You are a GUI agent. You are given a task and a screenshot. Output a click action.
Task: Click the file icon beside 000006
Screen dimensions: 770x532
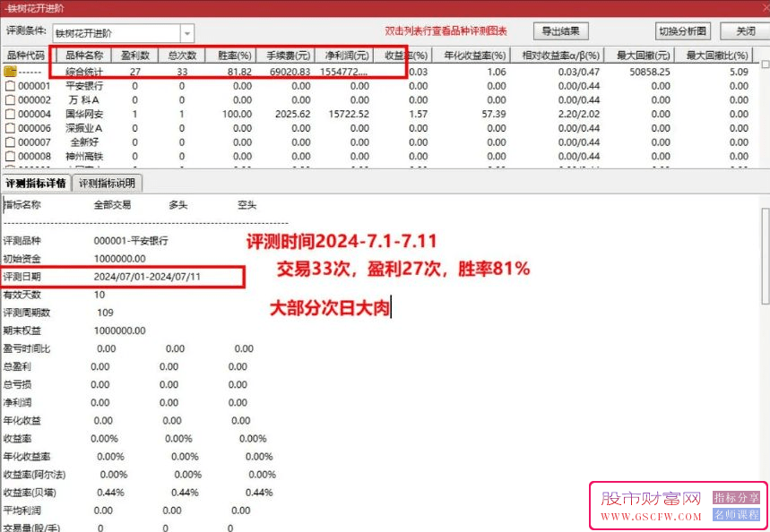pos(10,128)
